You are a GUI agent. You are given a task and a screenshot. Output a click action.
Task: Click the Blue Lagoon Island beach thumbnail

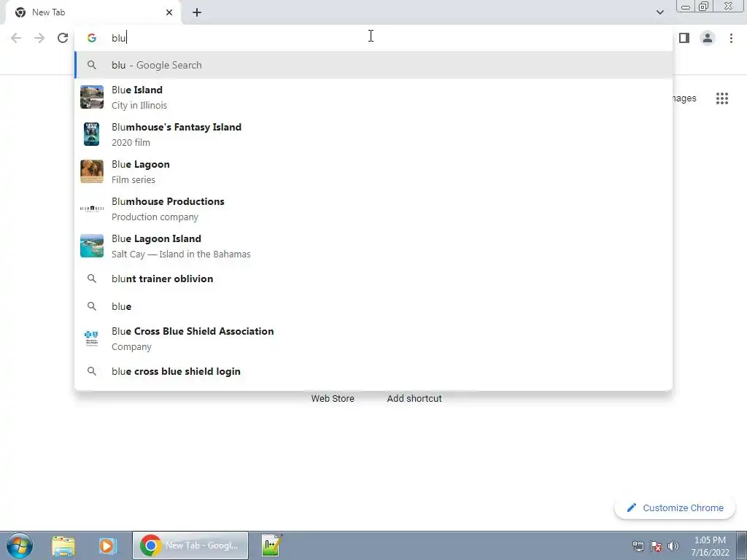click(x=91, y=246)
